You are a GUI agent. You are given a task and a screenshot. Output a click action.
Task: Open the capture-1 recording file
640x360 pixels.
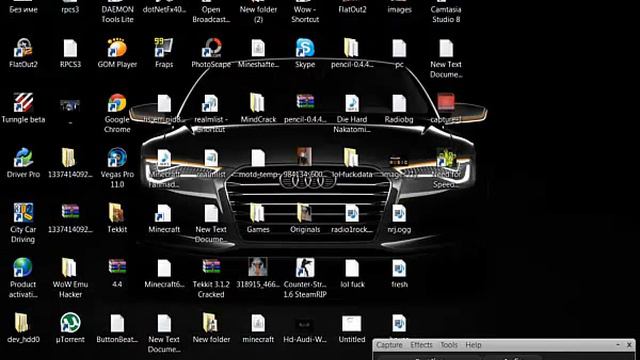coord(446,102)
